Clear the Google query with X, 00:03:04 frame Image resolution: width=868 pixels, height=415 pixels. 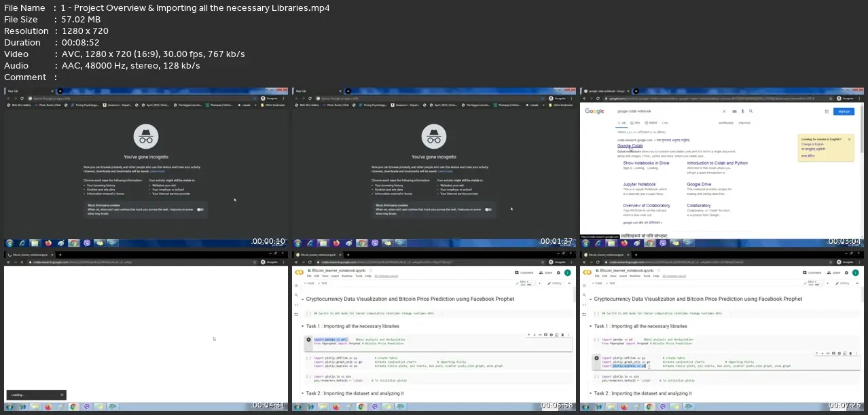tap(724, 111)
